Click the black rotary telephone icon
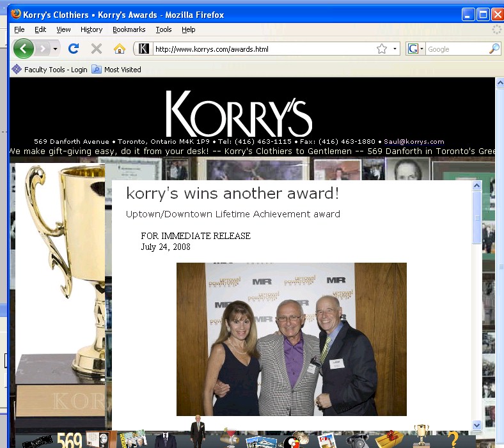 coord(358,440)
